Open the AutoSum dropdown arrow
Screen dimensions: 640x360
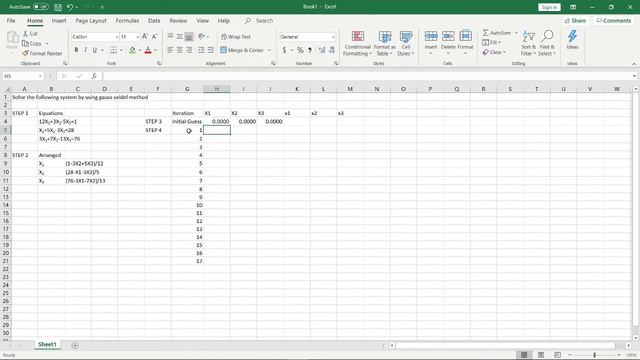pos(516,33)
